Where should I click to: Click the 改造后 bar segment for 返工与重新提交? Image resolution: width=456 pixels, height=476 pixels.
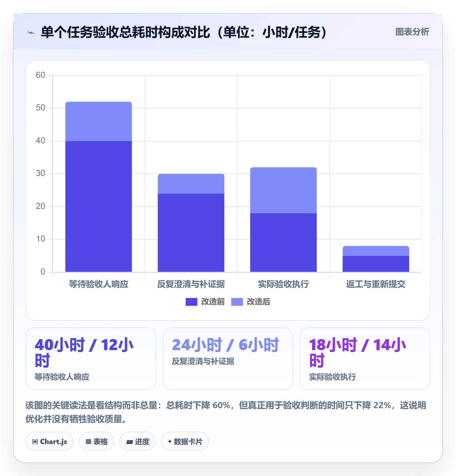click(x=376, y=251)
